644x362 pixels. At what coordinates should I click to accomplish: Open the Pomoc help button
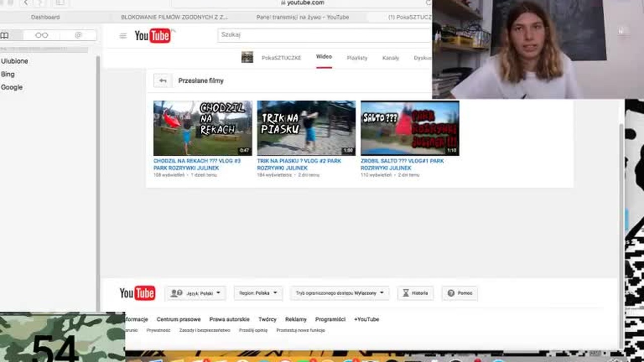[459, 293]
